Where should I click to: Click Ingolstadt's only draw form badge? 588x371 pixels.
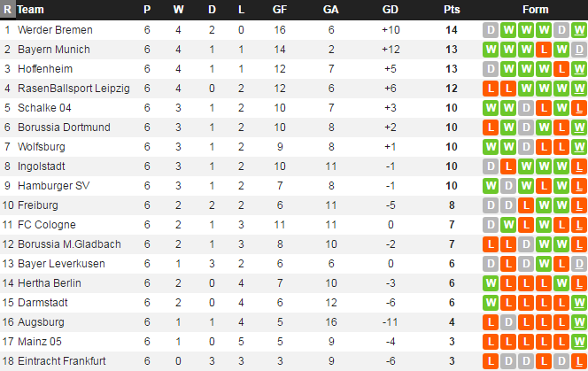[x=490, y=166]
